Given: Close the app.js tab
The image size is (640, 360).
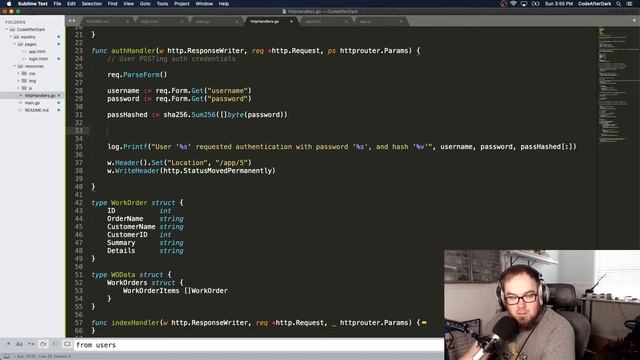Looking at the screenshot, I should tap(400, 21).
